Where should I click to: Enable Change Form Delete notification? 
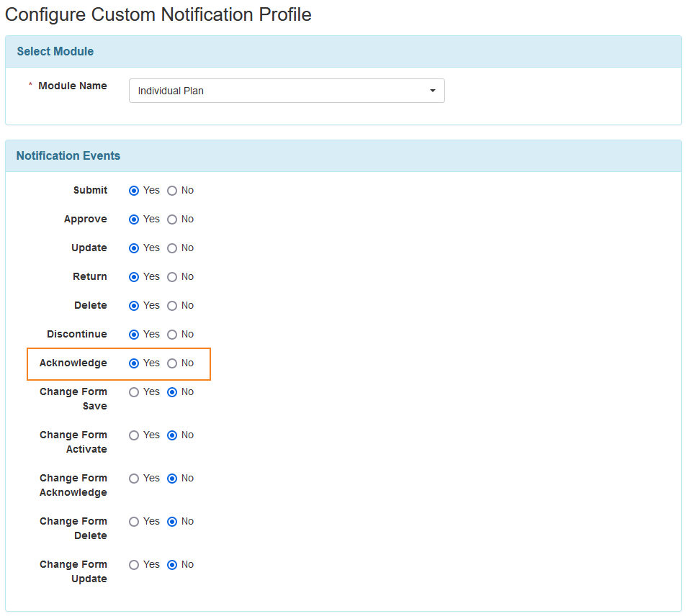click(134, 522)
